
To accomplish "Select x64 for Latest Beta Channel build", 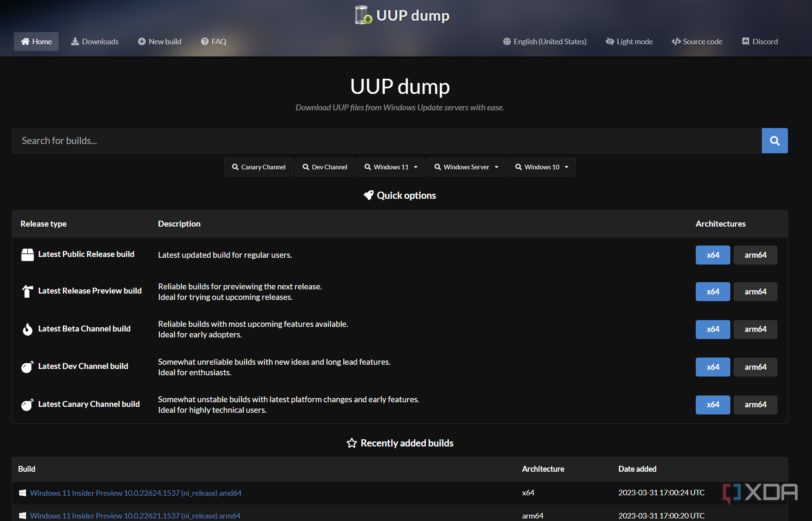I will pyautogui.click(x=713, y=329).
